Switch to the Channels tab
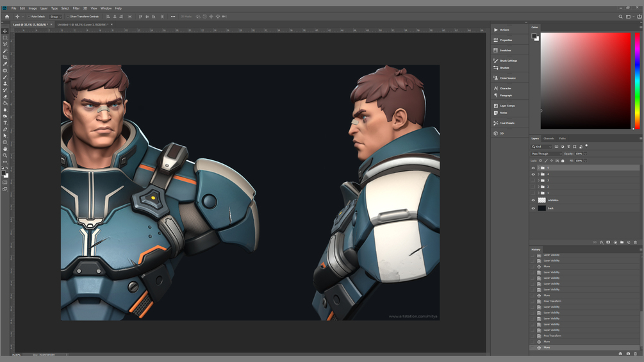This screenshot has width=644, height=362. click(549, 138)
